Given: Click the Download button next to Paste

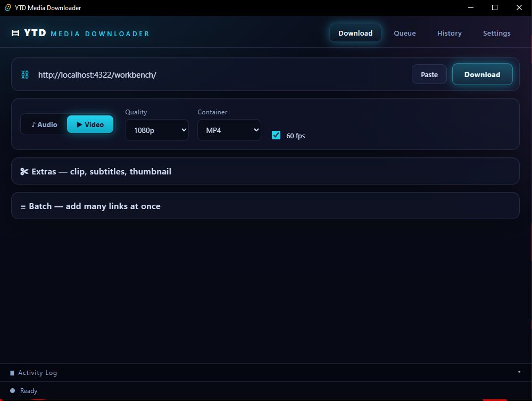Looking at the screenshot, I should [482, 74].
